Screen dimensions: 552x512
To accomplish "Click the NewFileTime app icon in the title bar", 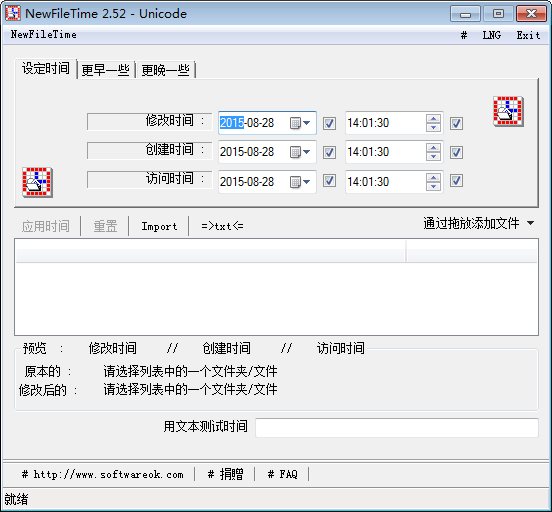I will (x=13, y=13).
